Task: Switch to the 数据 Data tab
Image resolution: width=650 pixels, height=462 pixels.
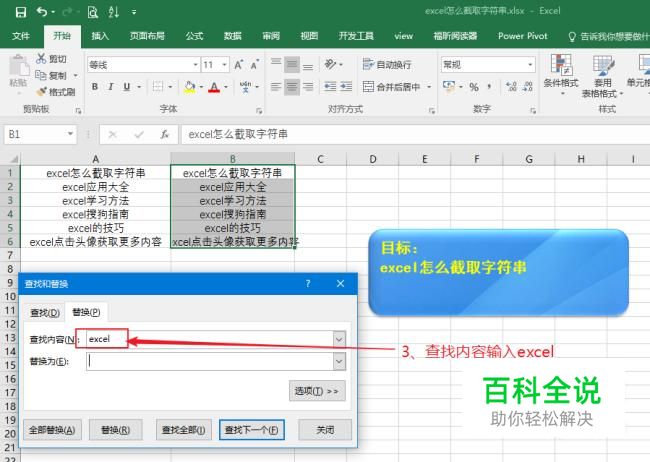Action: [x=233, y=36]
